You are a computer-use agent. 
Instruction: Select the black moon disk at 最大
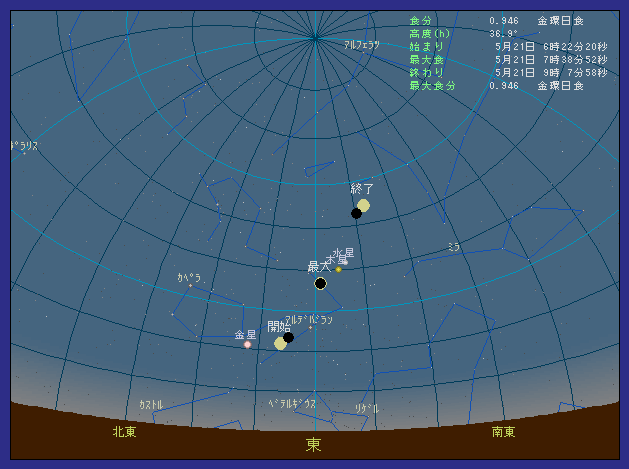pyautogui.click(x=320, y=284)
